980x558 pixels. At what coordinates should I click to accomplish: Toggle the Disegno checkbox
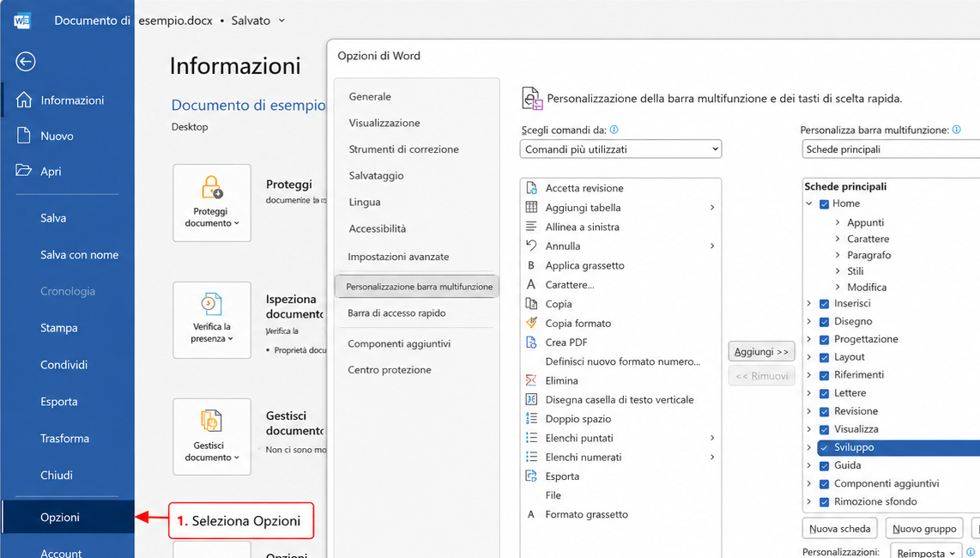824,322
